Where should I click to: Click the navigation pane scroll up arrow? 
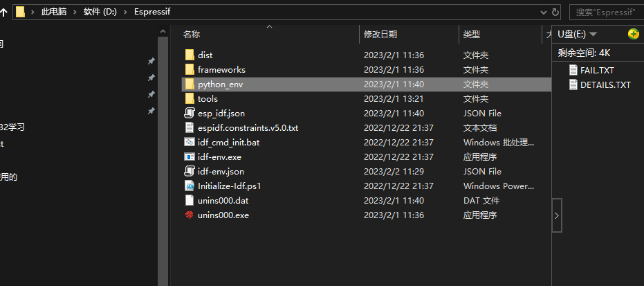pyautogui.click(x=163, y=31)
